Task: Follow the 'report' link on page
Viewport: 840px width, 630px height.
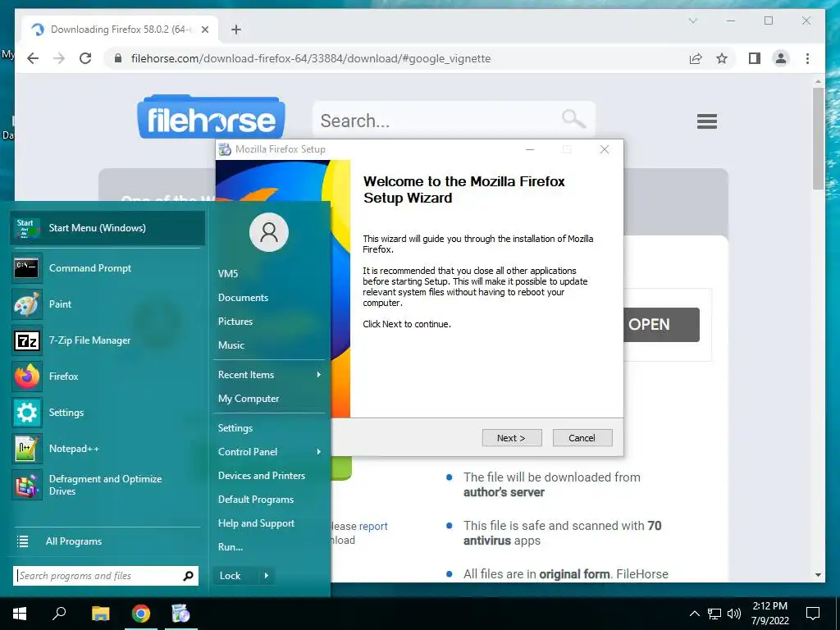Action: (373, 526)
